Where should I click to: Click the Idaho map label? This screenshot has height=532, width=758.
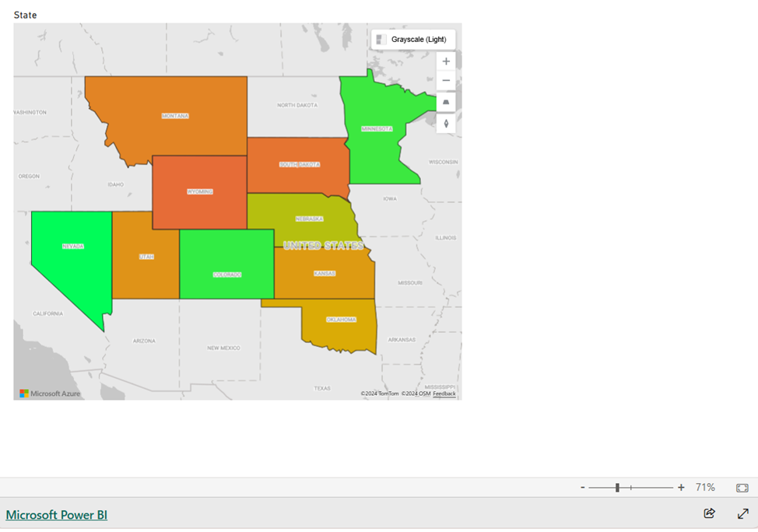(x=115, y=184)
